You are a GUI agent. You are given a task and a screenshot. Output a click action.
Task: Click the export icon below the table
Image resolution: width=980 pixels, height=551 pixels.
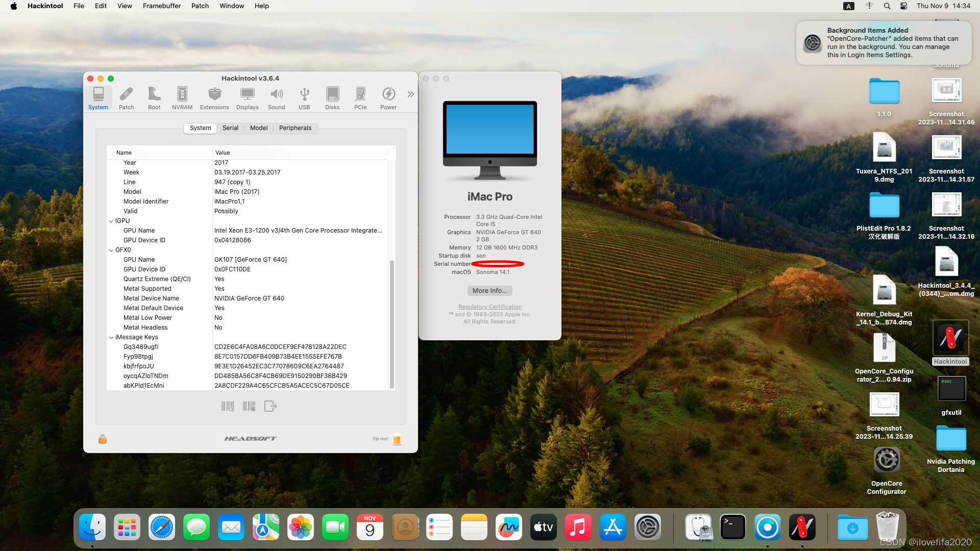pyautogui.click(x=271, y=406)
